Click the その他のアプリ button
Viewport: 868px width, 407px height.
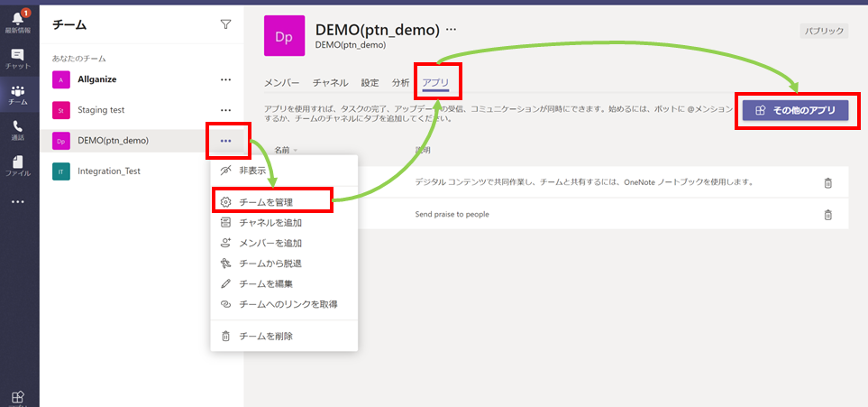click(796, 110)
